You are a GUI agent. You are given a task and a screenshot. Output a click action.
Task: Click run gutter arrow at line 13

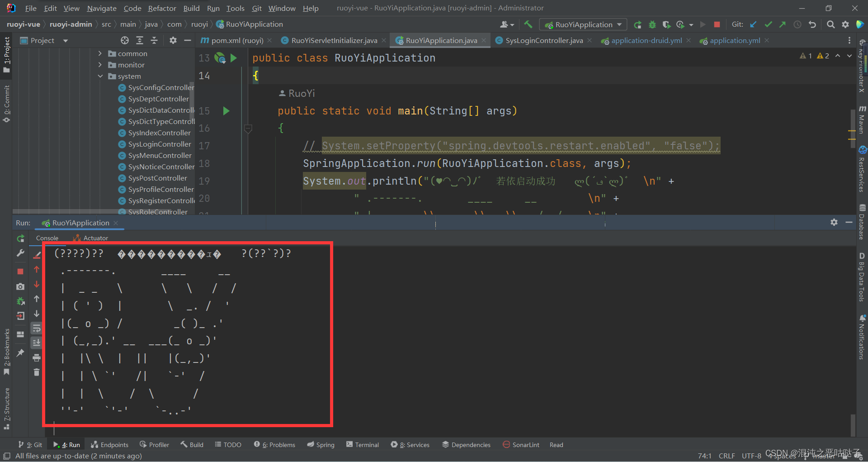pos(234,58)
